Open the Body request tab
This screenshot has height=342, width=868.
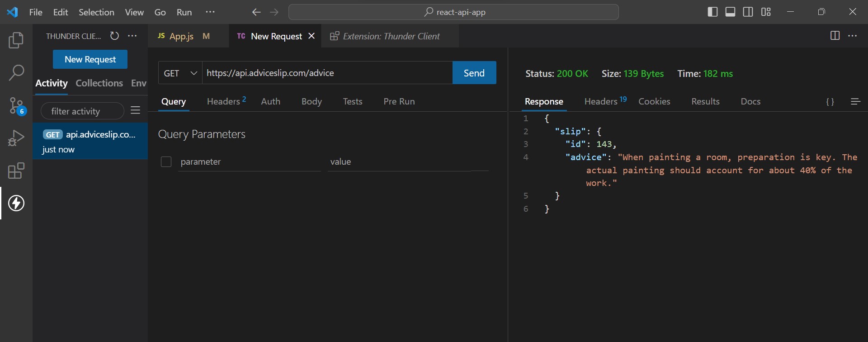pos(311,102)
